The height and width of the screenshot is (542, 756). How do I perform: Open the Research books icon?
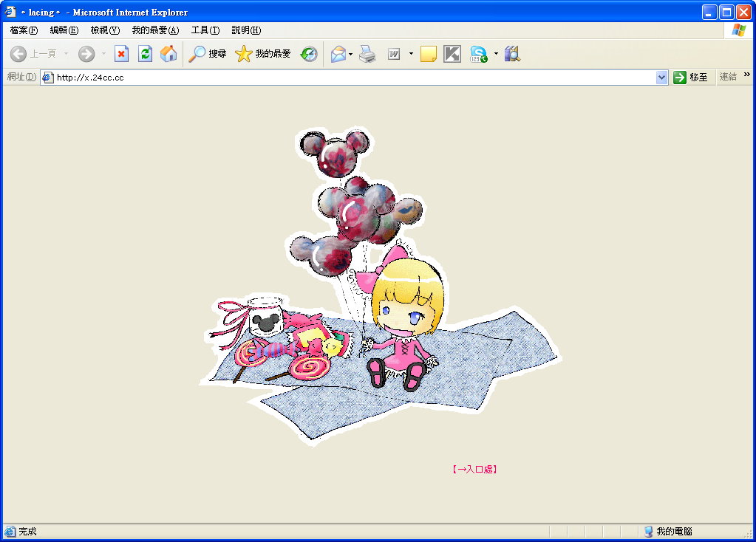point(512,54)
